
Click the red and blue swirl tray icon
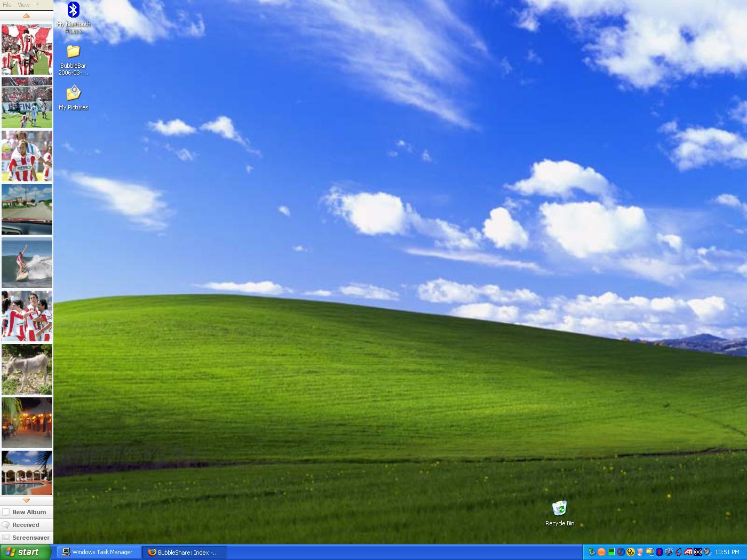[x=621, y=552]
